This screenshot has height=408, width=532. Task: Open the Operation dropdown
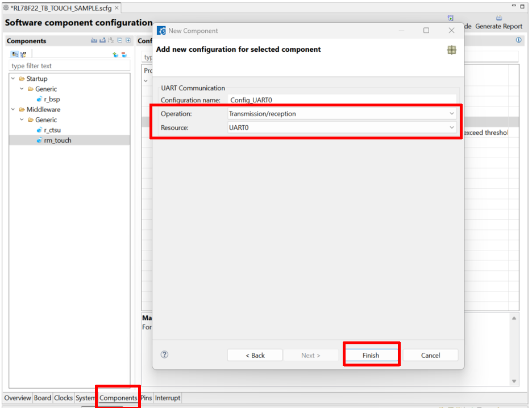(x=342, y=114)
